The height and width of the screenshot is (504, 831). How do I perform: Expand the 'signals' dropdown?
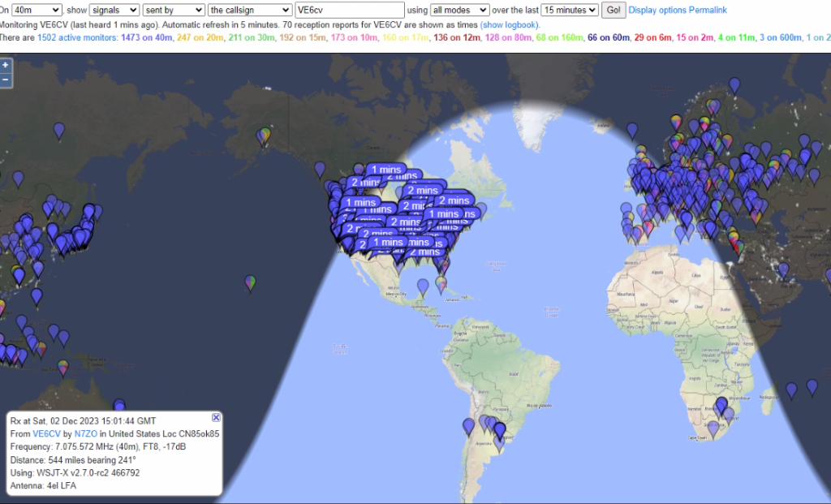114,10
